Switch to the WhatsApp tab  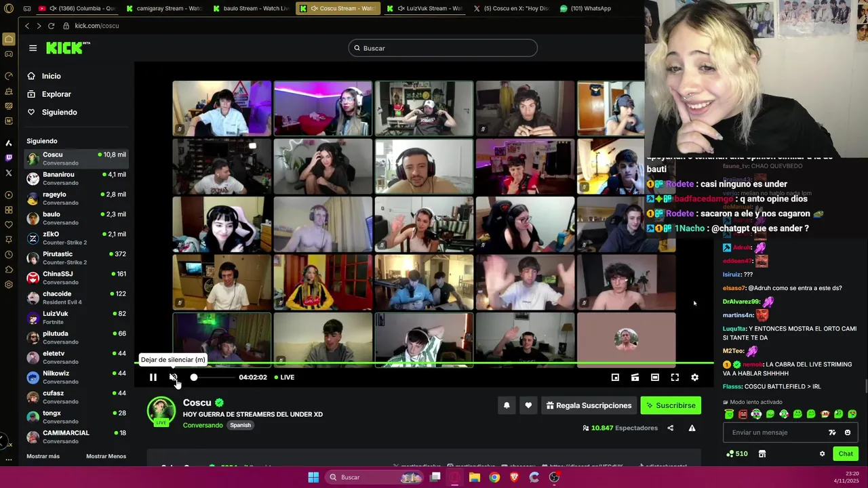[x=587, y=9]
